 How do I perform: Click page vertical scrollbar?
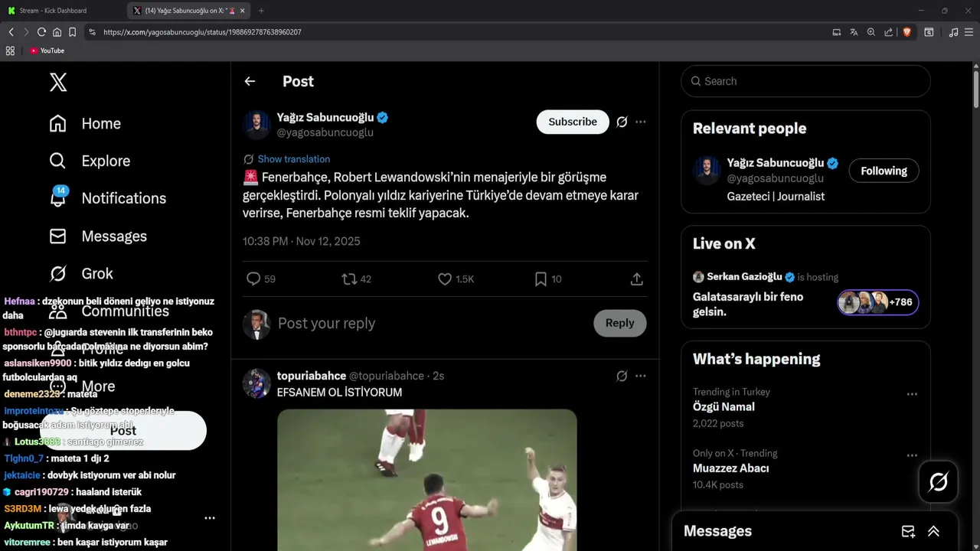tap(976, 88)
